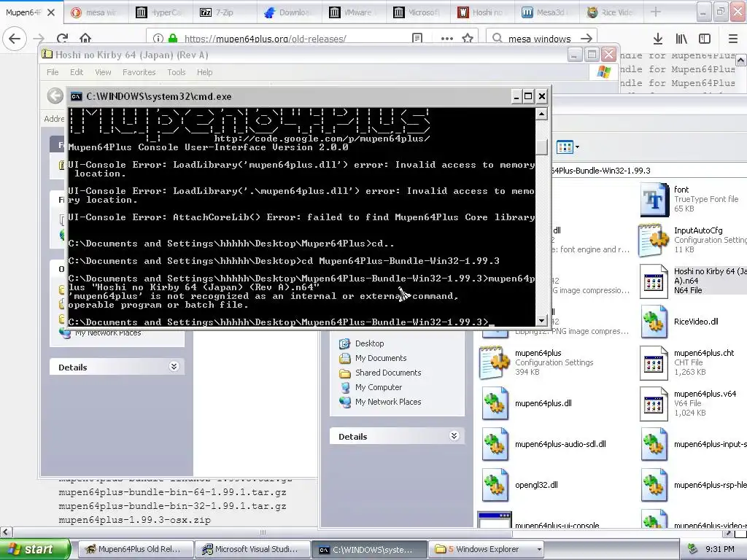Open Tools menu in Hoshi window

pyautogui.click(x=177, y=72)
